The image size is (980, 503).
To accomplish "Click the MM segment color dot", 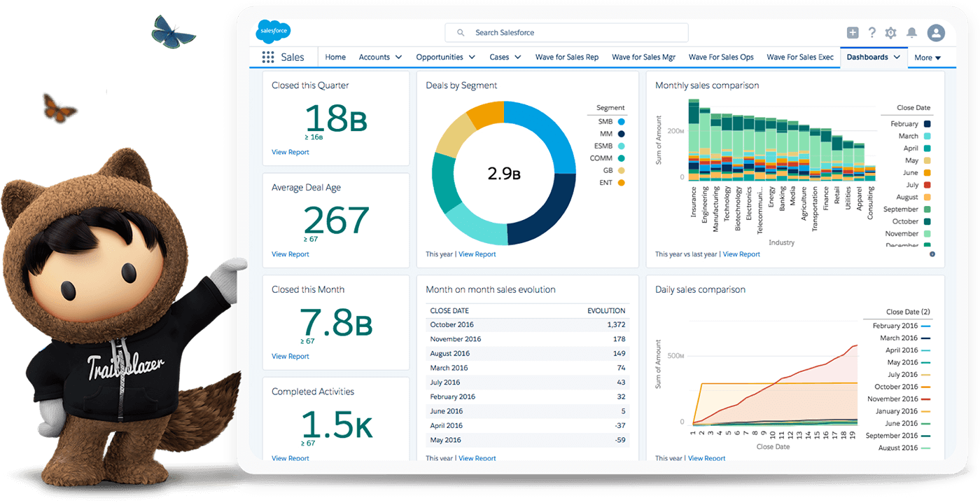I will tap(622, 134).
